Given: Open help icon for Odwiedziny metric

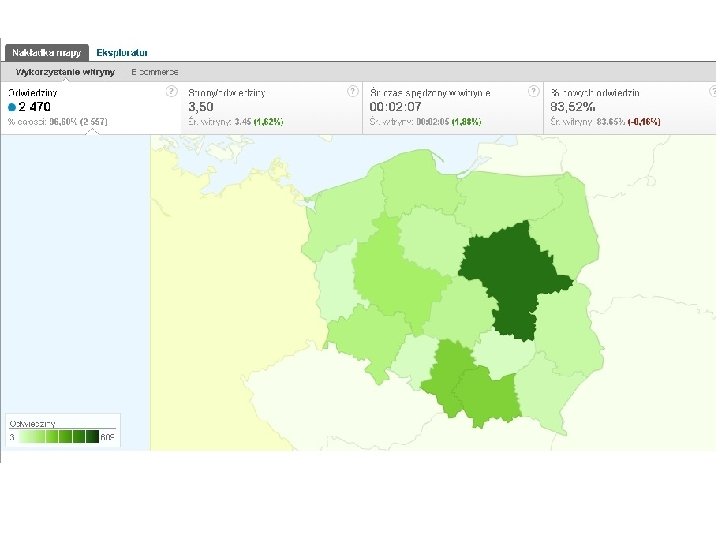Looking at the screenshot, I should click(x=171, y=91).
